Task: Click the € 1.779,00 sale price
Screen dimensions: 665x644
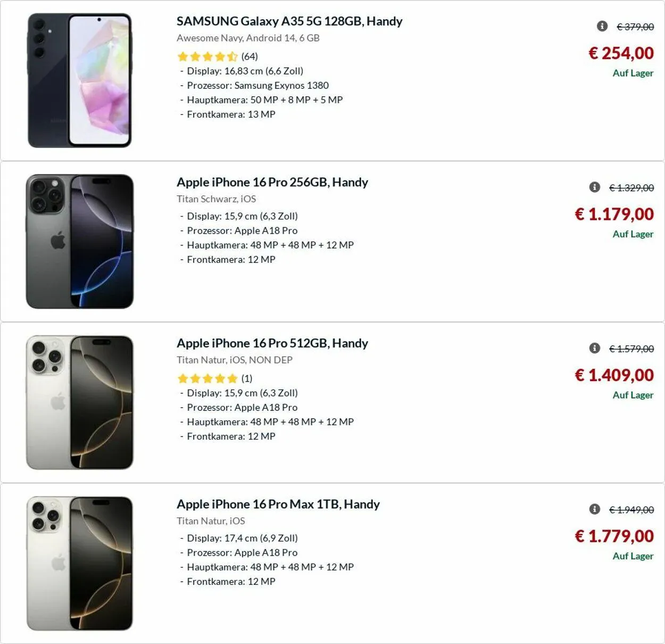Action: tap(614, 536)
